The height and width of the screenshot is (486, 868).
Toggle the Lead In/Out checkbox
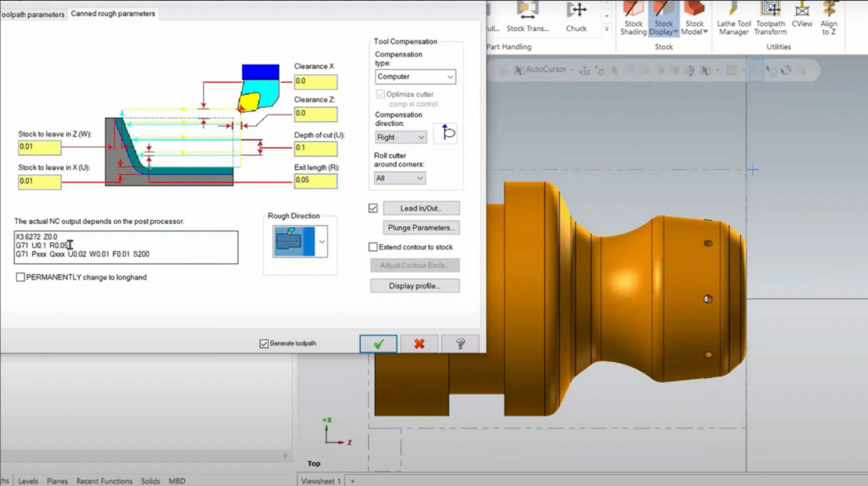point(373,208)
